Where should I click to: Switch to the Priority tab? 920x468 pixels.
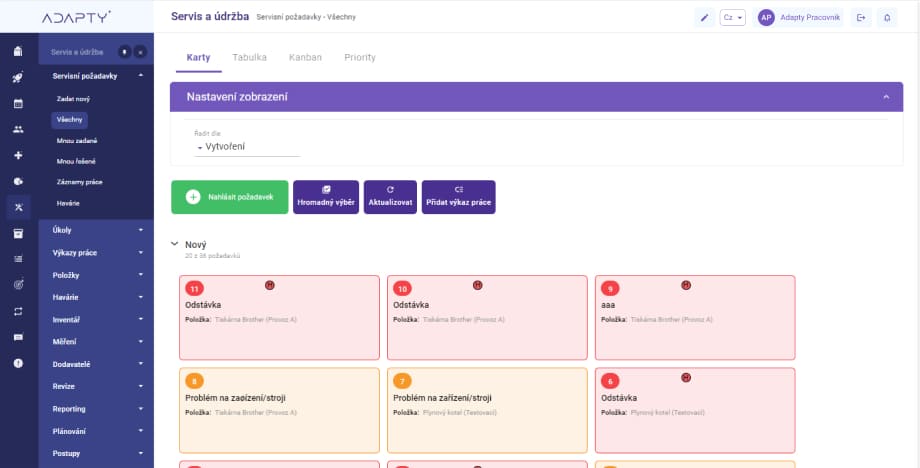tap(360, 57)
